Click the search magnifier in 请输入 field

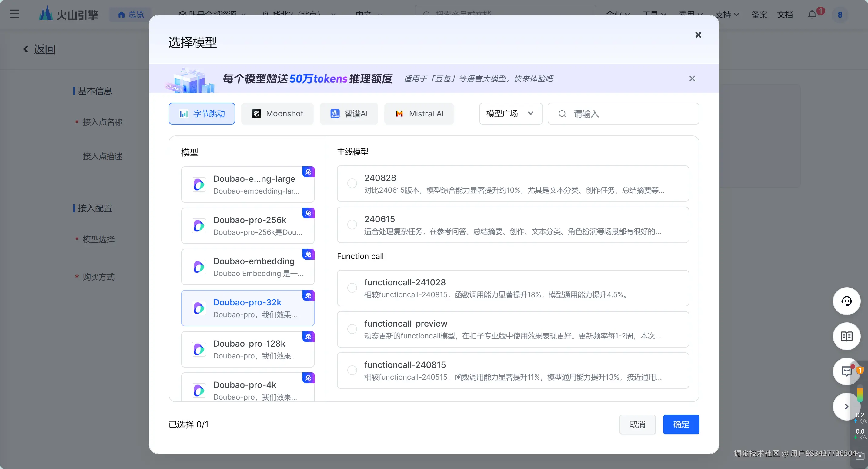coord(562,114)
